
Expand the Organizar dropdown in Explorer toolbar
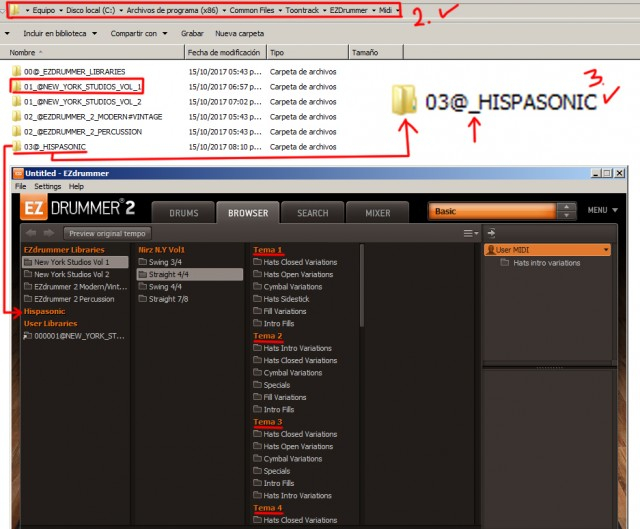point(8,33)
